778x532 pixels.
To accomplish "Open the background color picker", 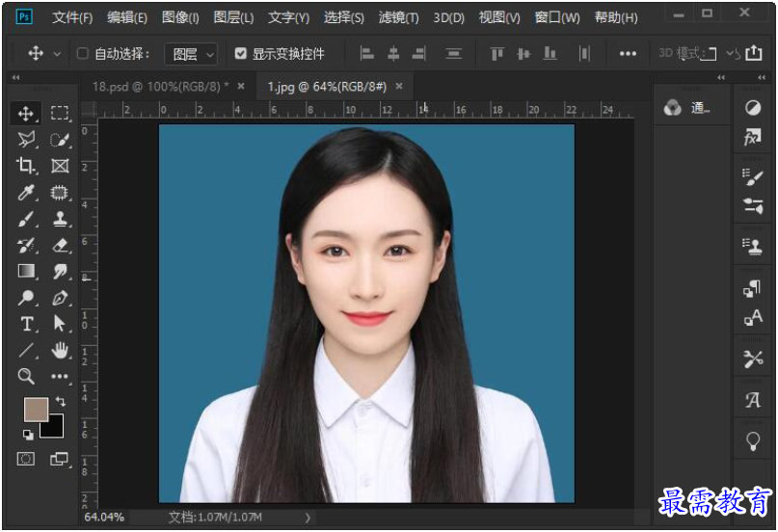I will point(55,429).
